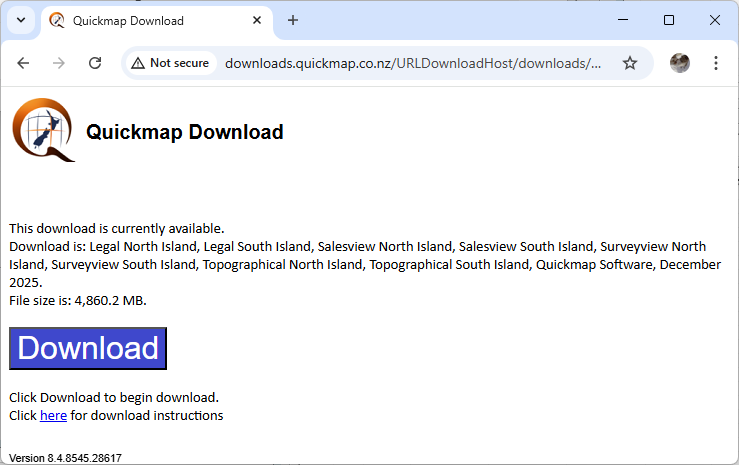The image size is (739, 465).
Task: Open the 'here' download instructions link
Action: (53, 415)
